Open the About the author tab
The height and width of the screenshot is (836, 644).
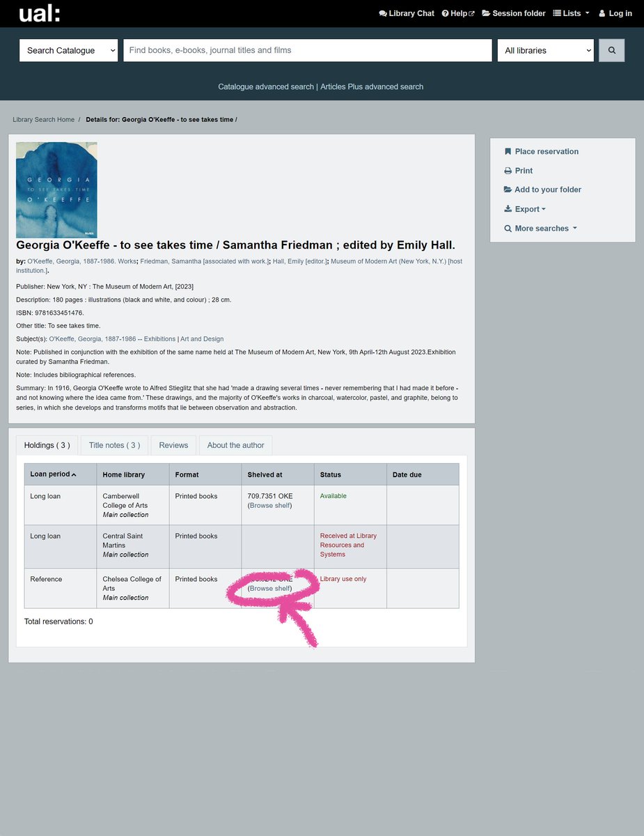click(235, 445)
